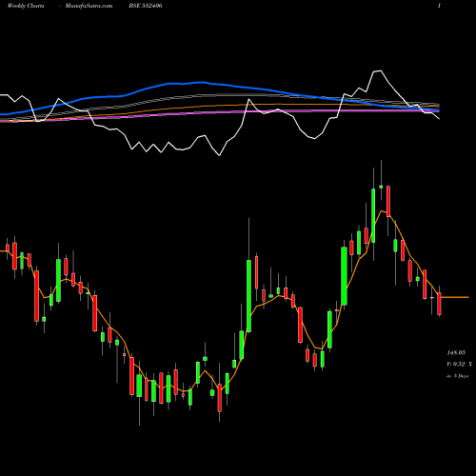Click the "148.05" price value
This screenshot has width=476, height=476.
456,352
